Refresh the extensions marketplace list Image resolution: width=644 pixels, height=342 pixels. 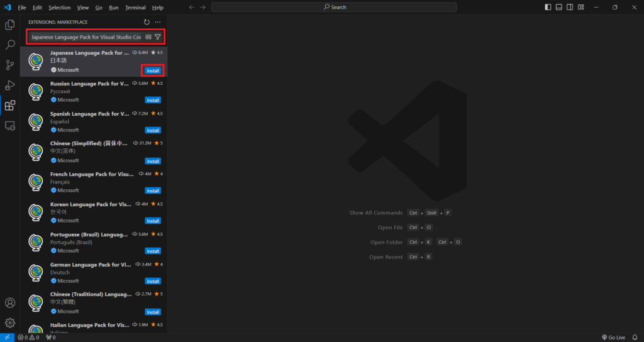coord(147,22)
